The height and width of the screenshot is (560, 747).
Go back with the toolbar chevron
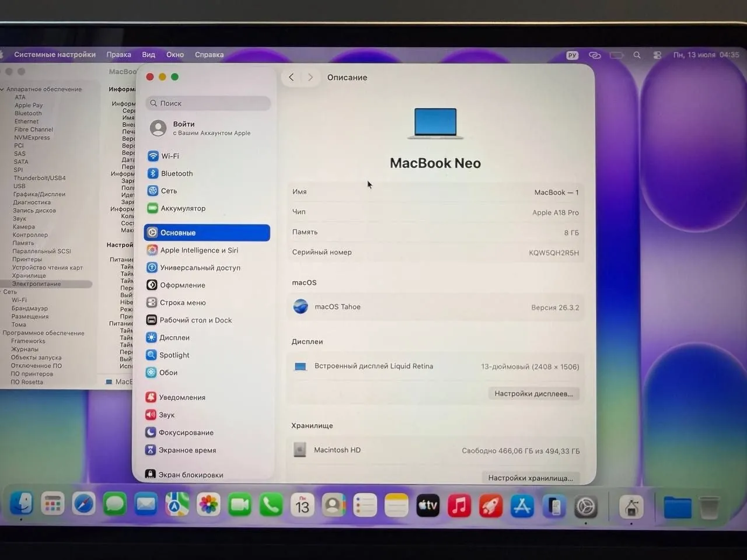[x=291, y=77]
